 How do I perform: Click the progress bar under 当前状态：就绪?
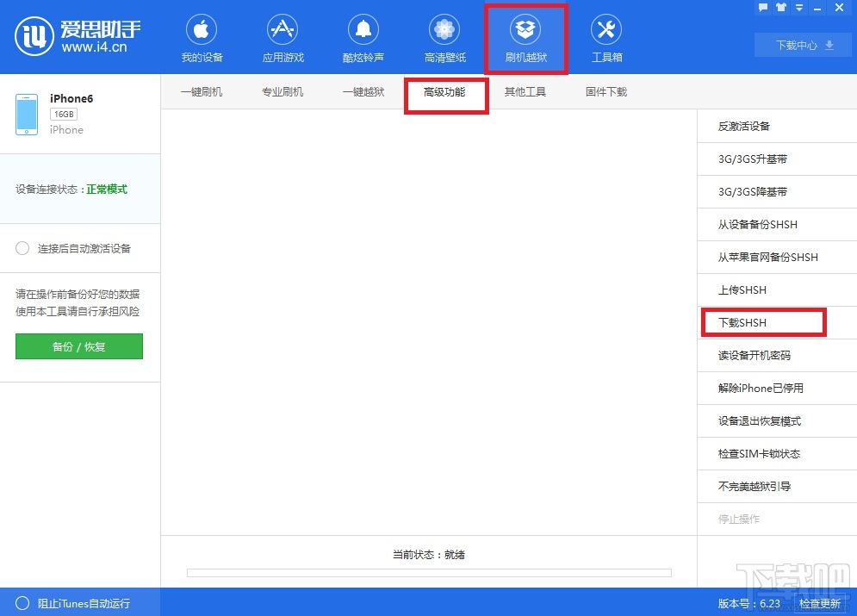428,573
